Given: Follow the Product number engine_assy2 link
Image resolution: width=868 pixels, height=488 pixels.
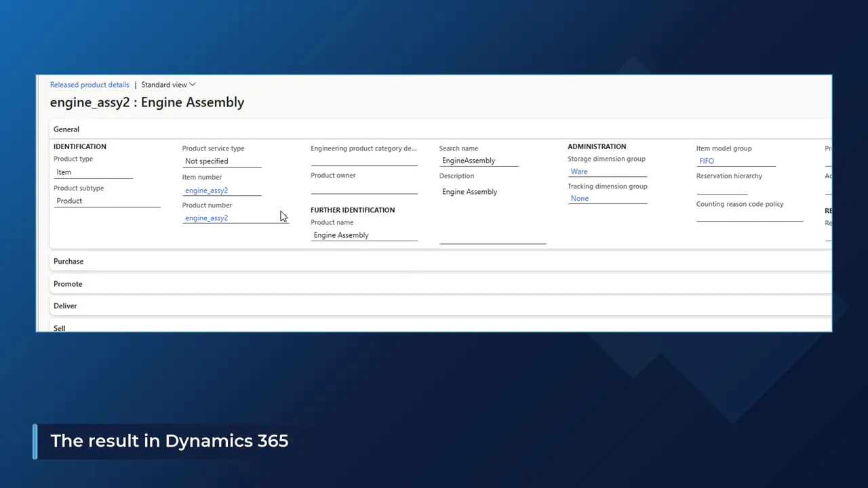Looking at the screenshot, I should [x=206, y=218].
